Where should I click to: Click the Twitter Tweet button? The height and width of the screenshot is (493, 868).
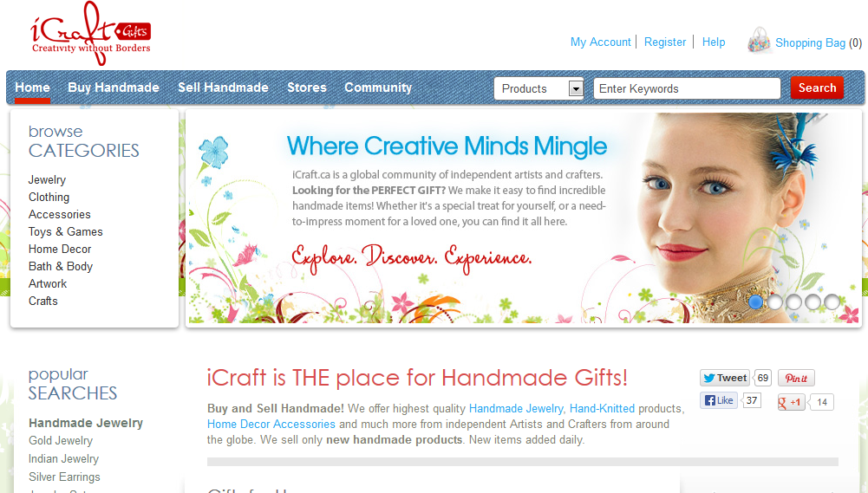click(725, 378)
